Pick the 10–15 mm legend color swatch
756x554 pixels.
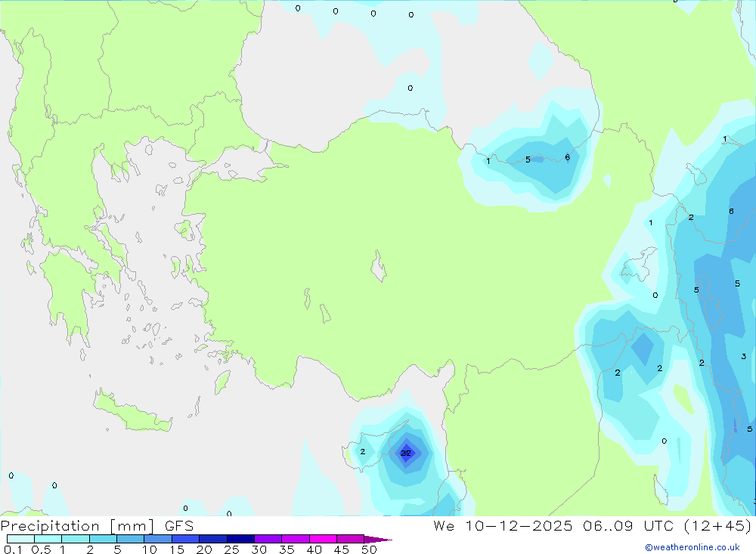click(x=158, y=539)
